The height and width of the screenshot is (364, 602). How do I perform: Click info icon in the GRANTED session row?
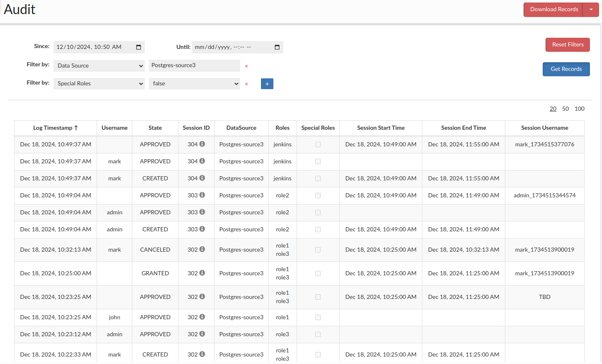(202, 273)
